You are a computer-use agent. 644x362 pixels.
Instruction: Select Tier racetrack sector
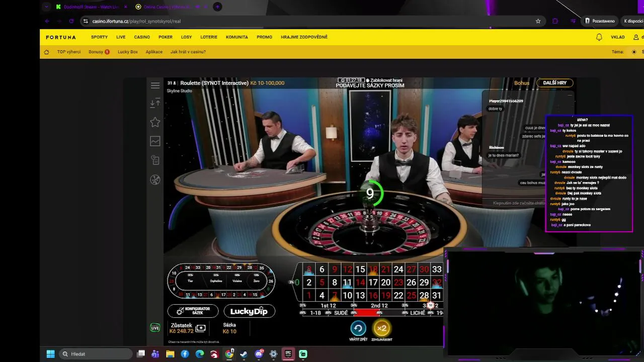(190, 281)
